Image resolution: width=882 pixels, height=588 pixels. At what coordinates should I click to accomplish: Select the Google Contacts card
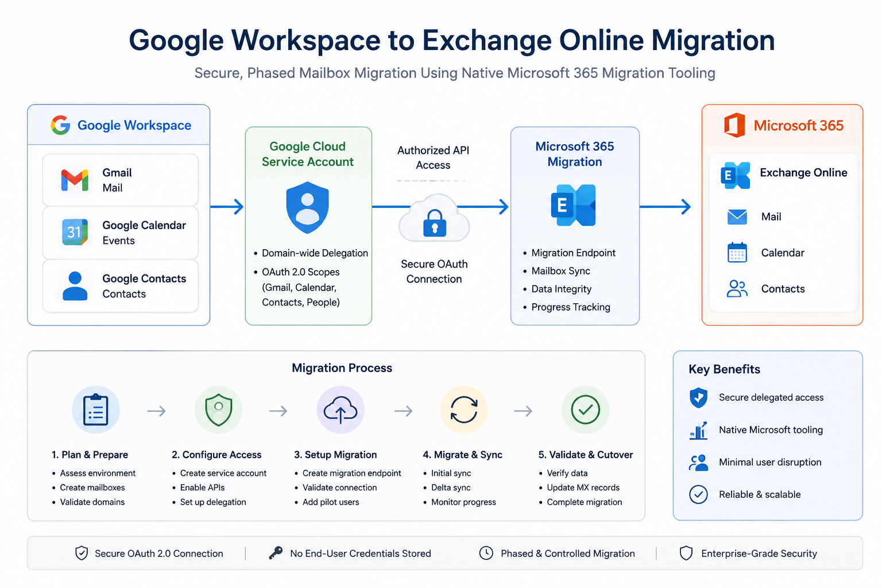click(x=121, y=286)
